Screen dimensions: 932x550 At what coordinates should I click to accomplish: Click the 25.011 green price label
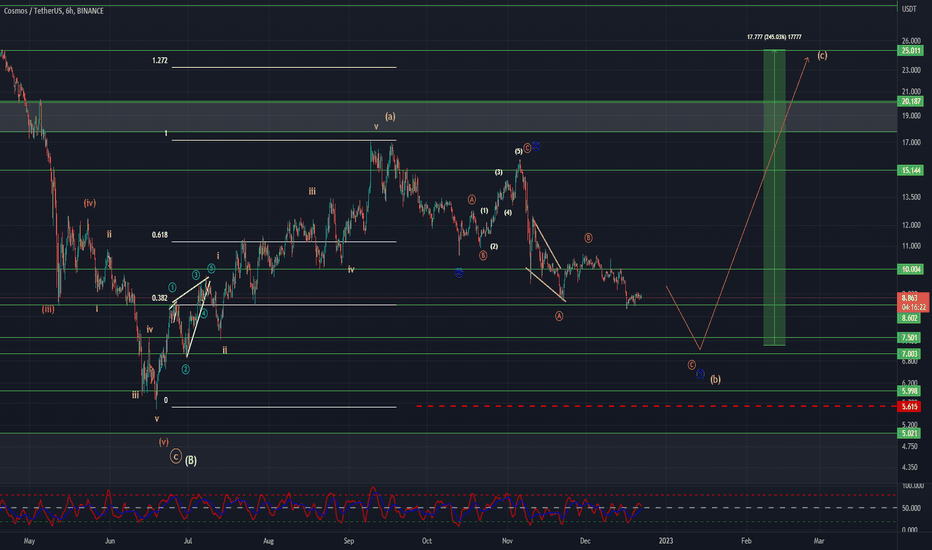click(x=910, y=51)
